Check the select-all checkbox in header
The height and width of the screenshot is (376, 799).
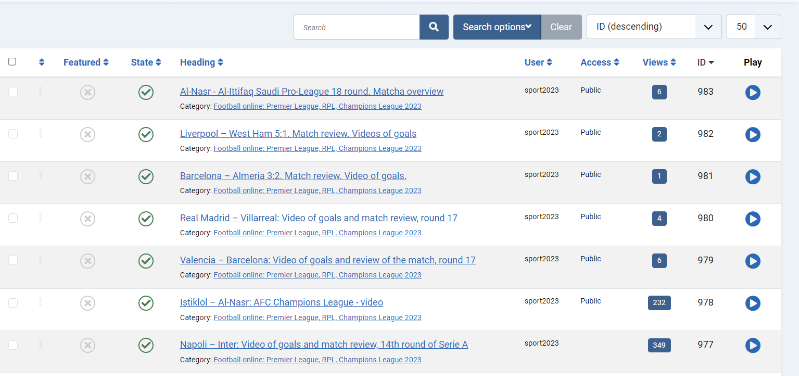pyautogui.click(x=12, y=62)
